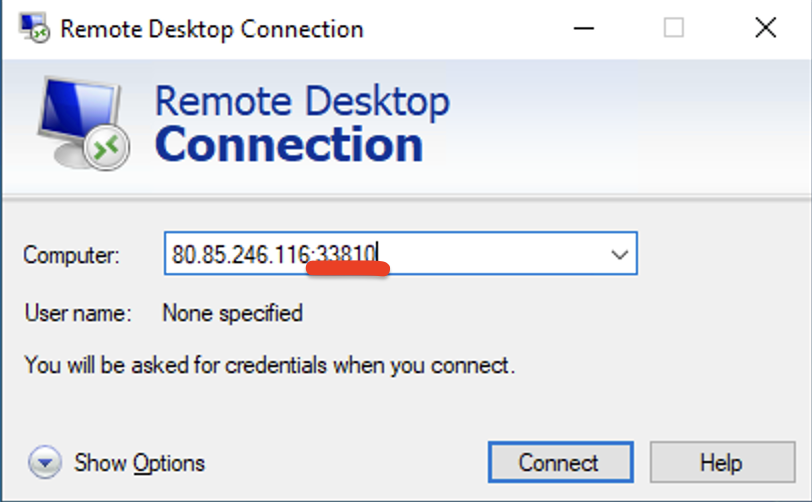
Task: Click the window title text in the title bar
Action: point(211,28)
